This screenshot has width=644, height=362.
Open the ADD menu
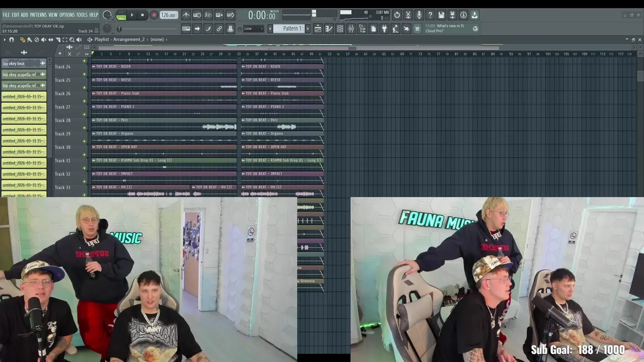pos(24,15)
